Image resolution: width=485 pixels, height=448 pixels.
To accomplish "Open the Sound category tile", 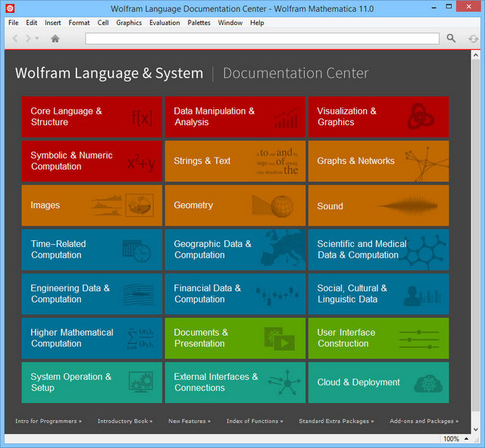I will pyautogui.click(x=378, y=205).
